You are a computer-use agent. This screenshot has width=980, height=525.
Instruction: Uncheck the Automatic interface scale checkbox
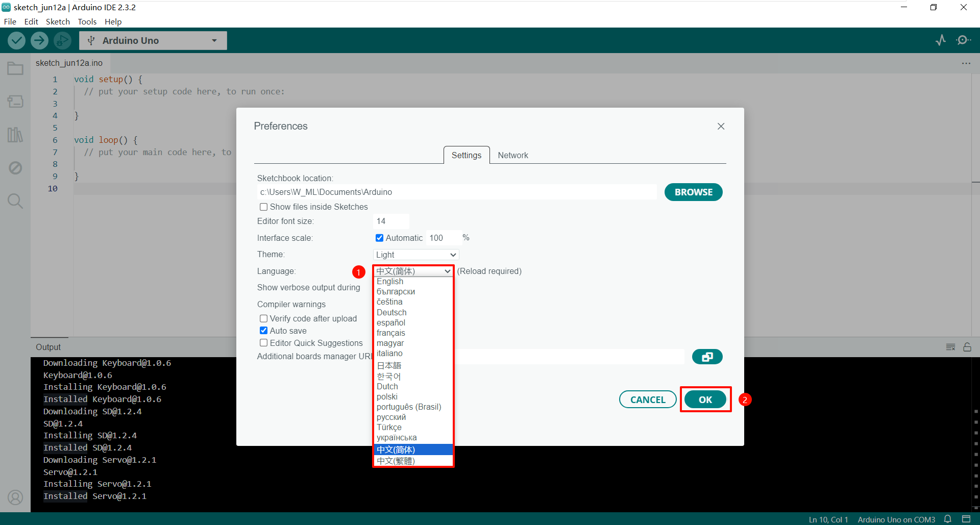tap(379, 238)
